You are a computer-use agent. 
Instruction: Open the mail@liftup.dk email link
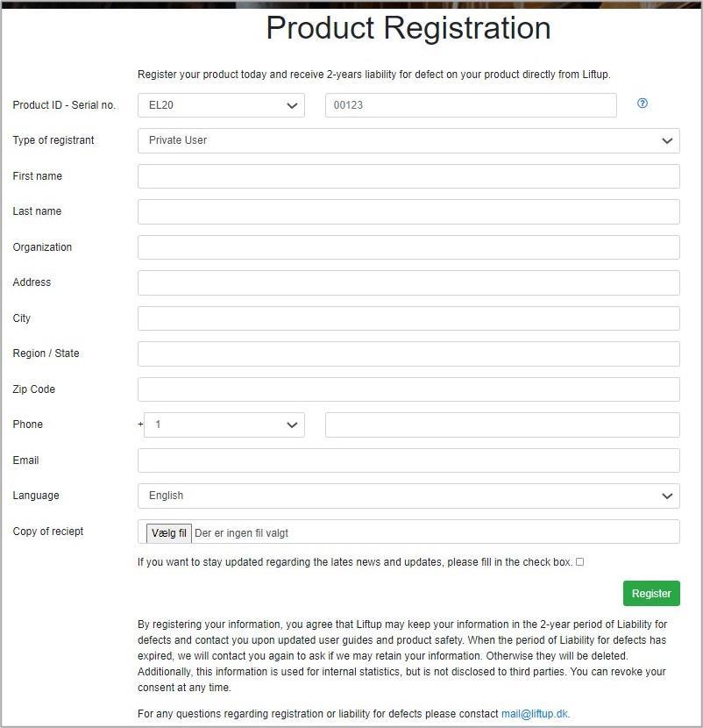pyautogui.click(x=535, y=714)
